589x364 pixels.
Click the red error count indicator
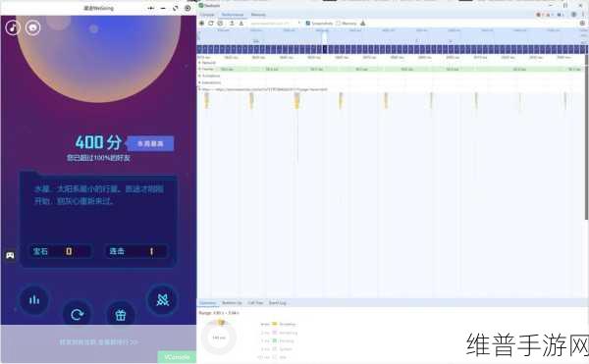click(x=539, y=15)
